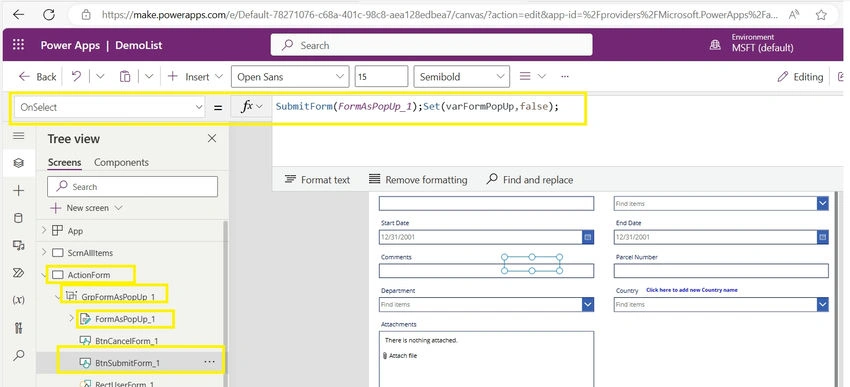The image size is (850, 387).
Task: Click the Parcel Number text input
Action: pos(721,270)
